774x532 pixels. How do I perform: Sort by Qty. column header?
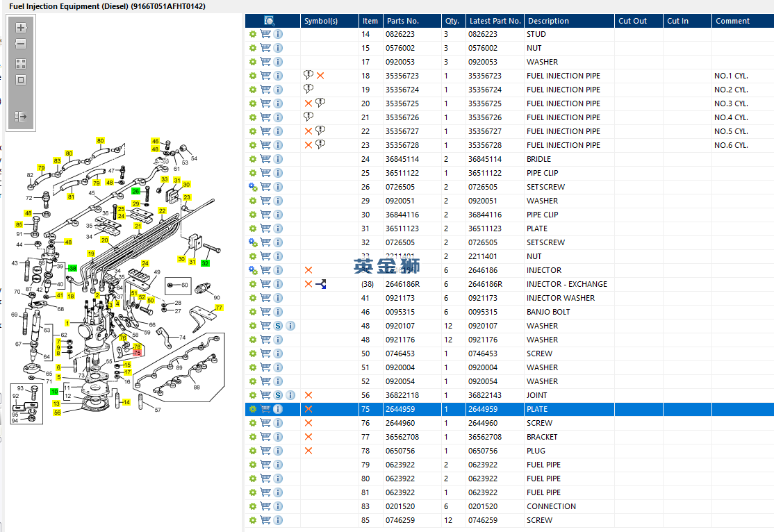point(453,21)
